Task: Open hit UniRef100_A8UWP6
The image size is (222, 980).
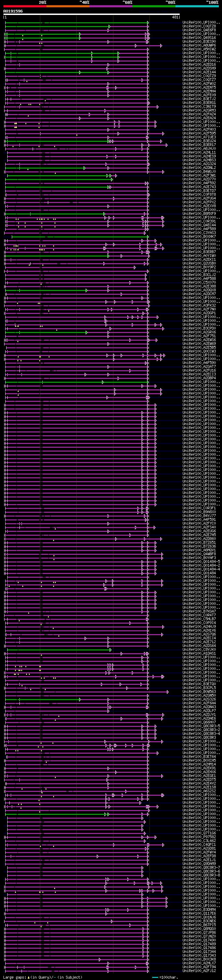Action: (199, 46)
